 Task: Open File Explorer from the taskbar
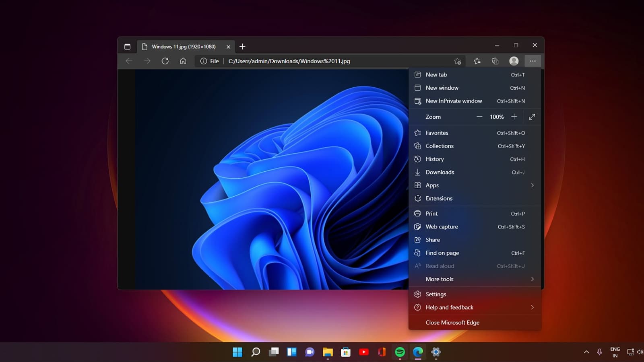click(328, 352)
